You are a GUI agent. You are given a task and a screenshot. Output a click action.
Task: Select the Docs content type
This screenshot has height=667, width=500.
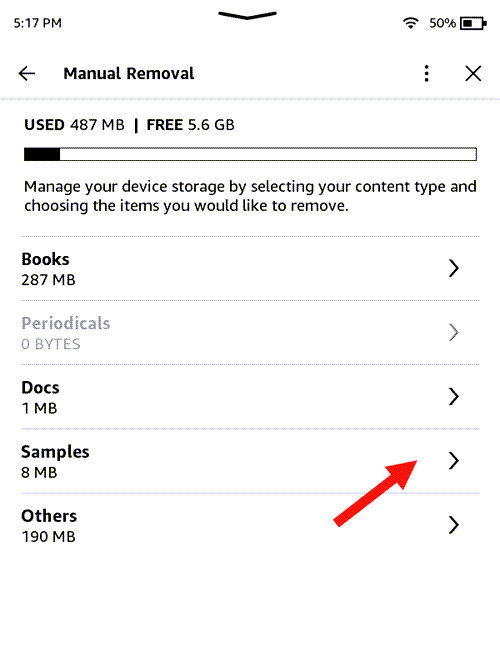[x=250, y=396]
